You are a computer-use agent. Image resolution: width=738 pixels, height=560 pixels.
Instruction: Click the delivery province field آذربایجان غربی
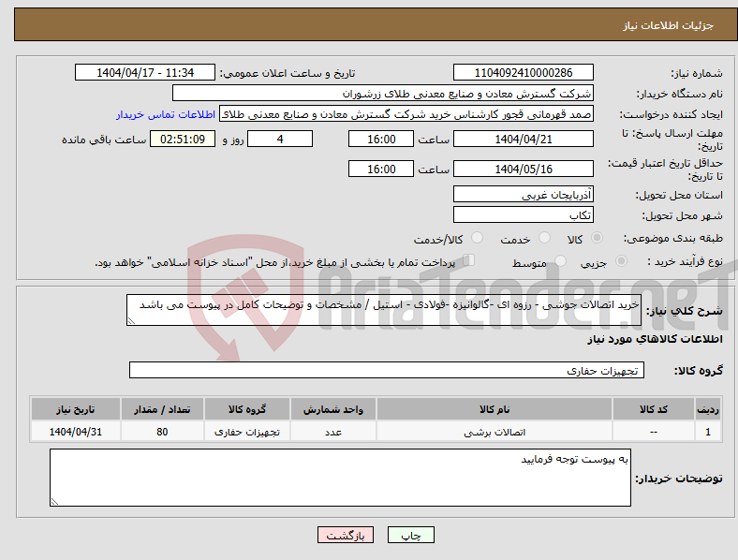click(x=523, y=194)
